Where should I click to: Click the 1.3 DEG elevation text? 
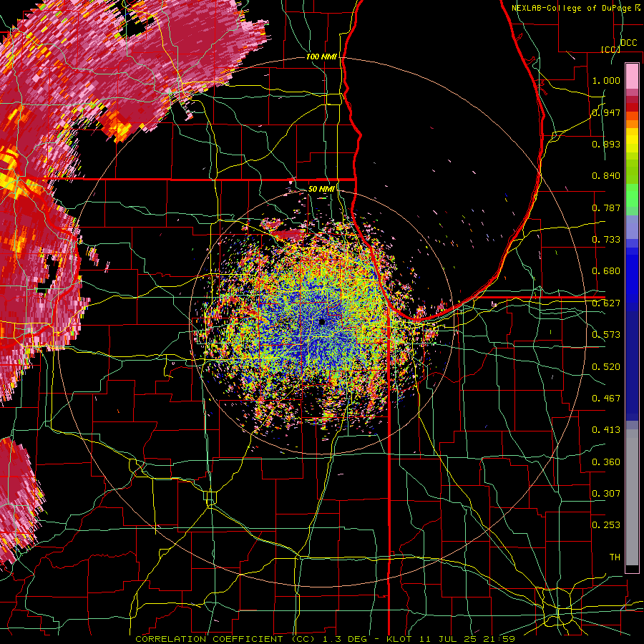pyautogui.click(x=346, y=639)
